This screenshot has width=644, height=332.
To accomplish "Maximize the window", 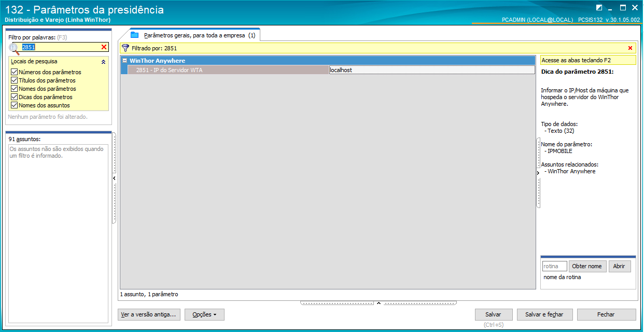I will point(623,7).
